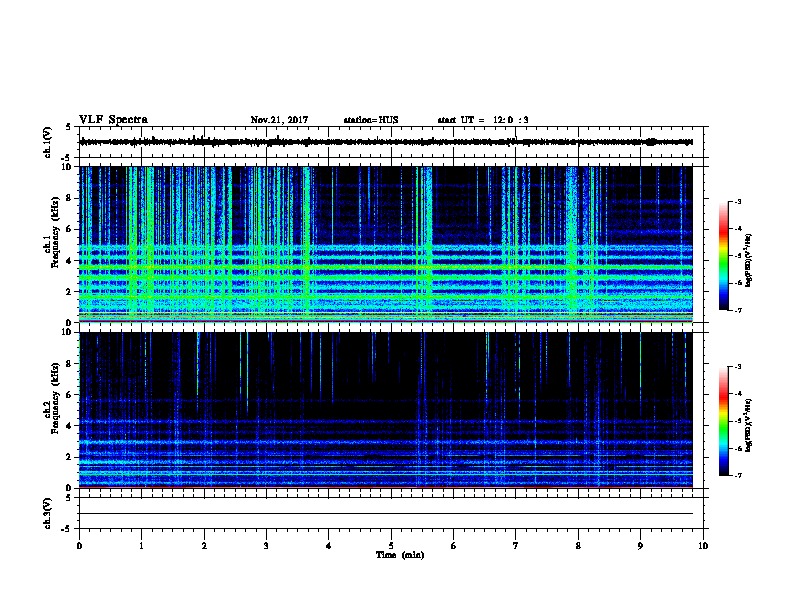
Task: Select the date text "Nov.21, 2017"
Action: (279, 120)
